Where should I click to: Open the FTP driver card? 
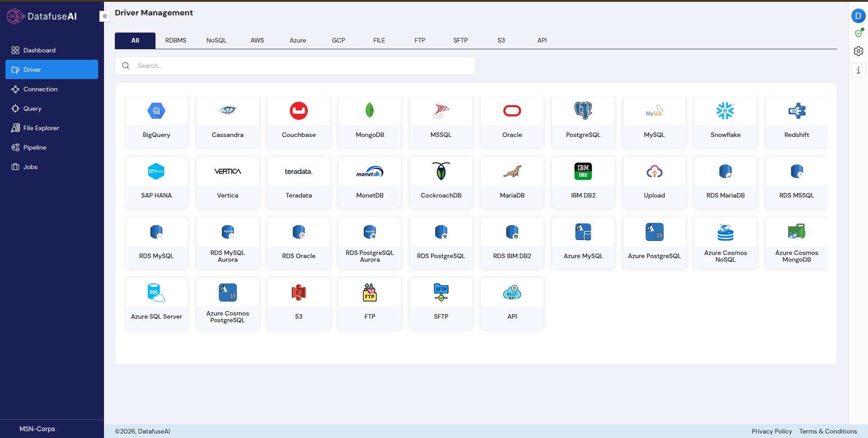coord(370,304)
